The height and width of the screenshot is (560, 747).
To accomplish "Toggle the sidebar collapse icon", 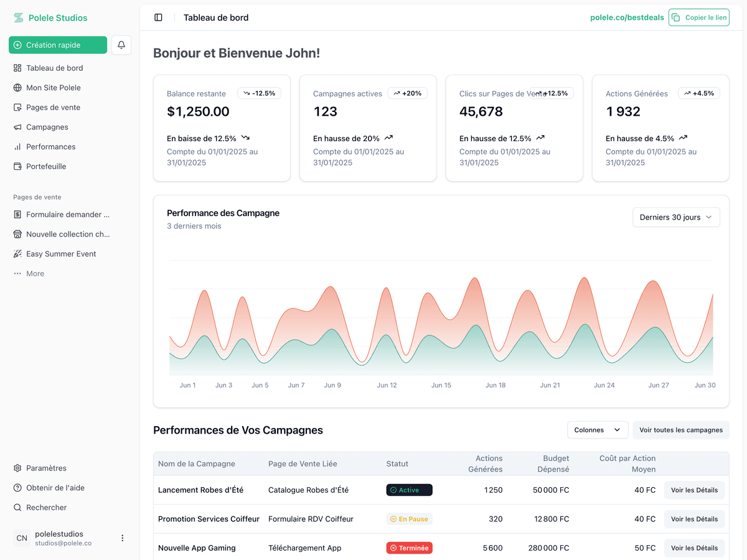I will click(x=158, y=17).
